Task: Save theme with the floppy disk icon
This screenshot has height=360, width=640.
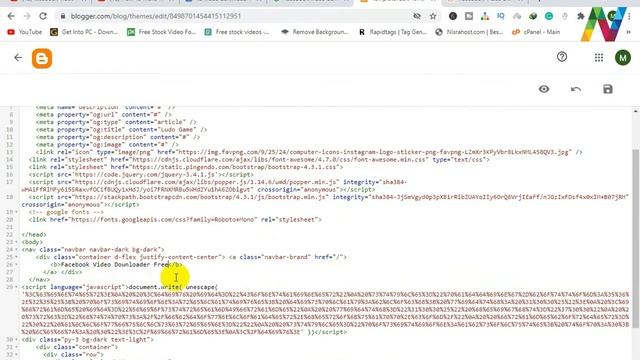Action: click(x=608, y=89)
